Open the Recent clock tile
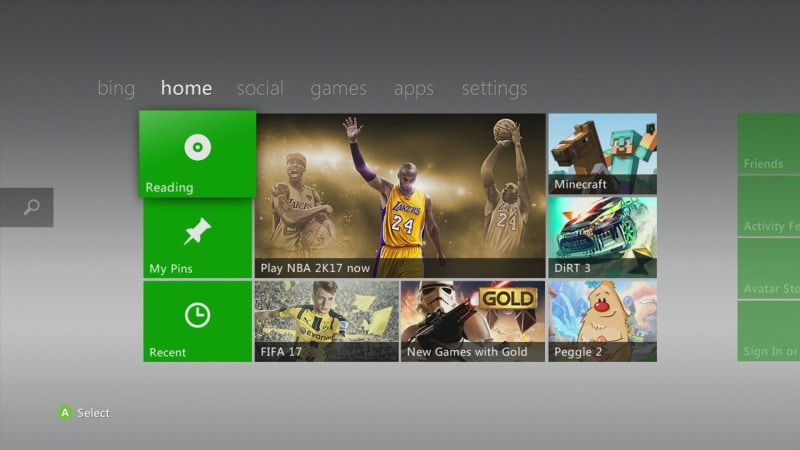The image size is (800, 450). (197, 321)
